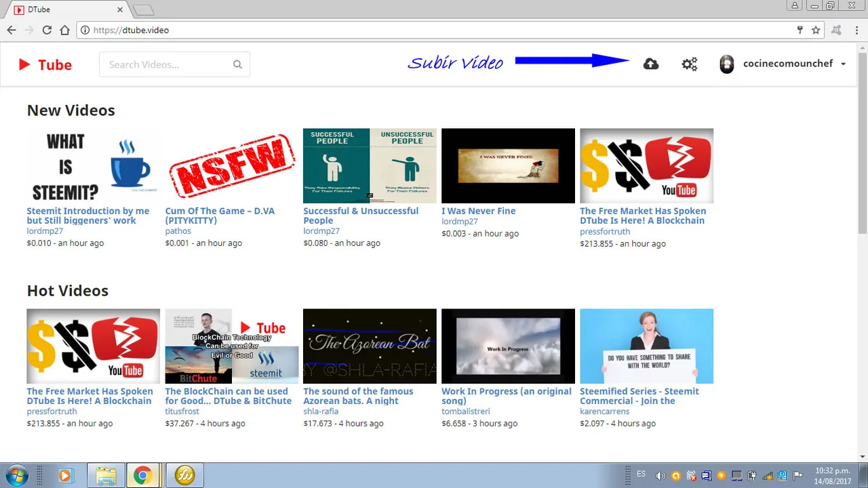This screenshot has width=868, height=488.
Task: Bookmark page with star icon
Action: click(816, 30)
